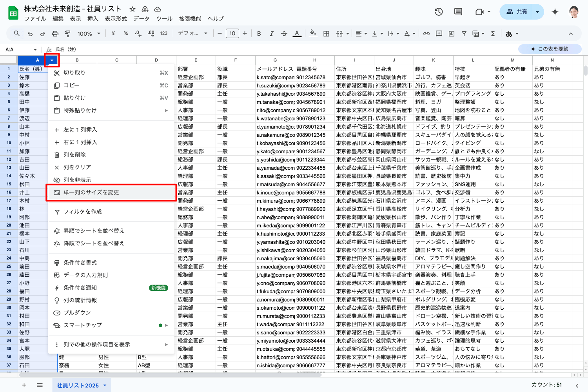This screenshot has width=588, height=392.
Task: Click the insert chart icon
Action: [452, 34]
